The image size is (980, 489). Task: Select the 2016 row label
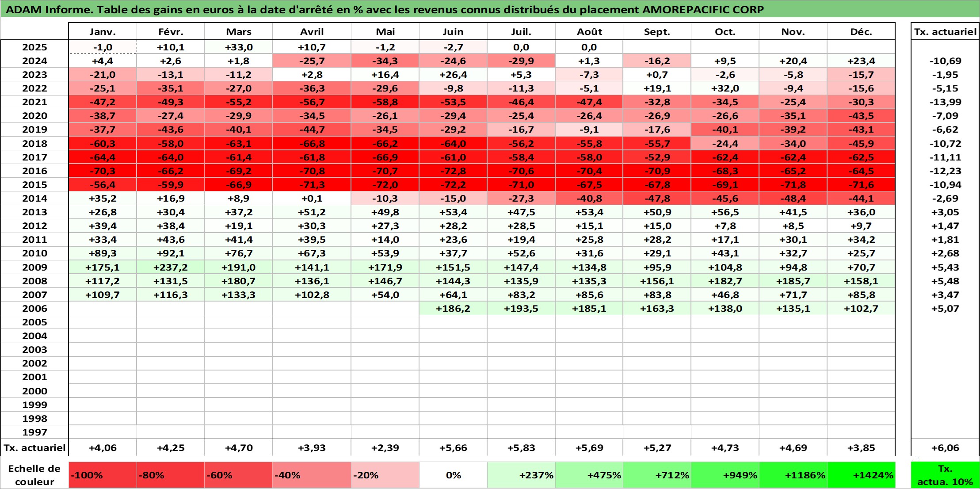[34, 171]
